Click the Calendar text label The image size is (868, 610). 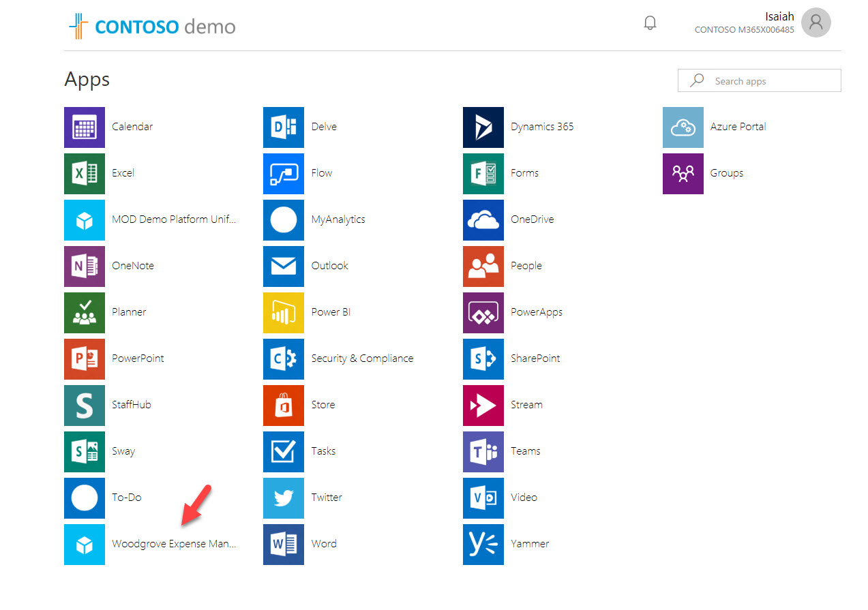132,127
